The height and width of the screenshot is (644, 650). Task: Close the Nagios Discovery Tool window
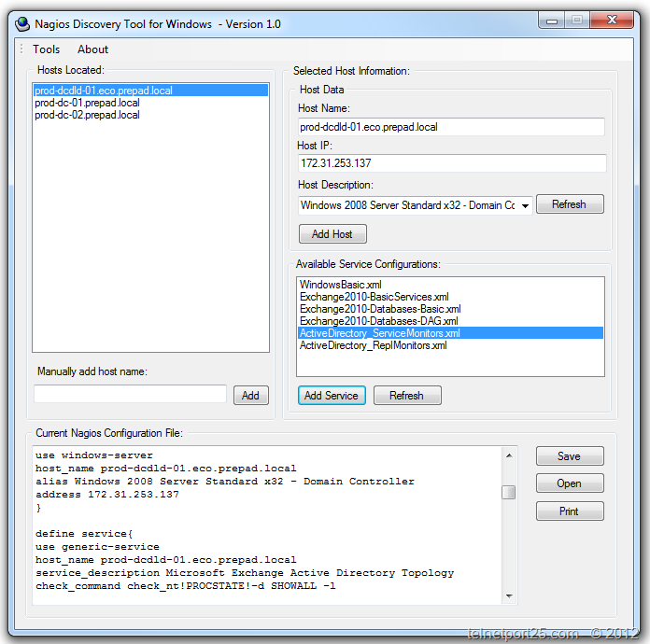click(612, 20)
